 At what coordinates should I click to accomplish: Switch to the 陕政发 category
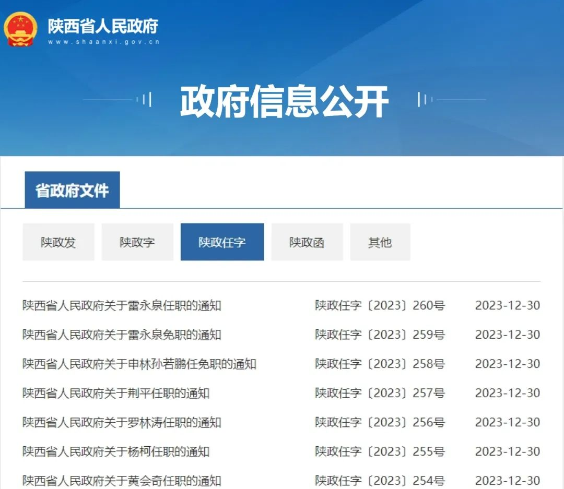pyautogui.click(x=58, y=242)
